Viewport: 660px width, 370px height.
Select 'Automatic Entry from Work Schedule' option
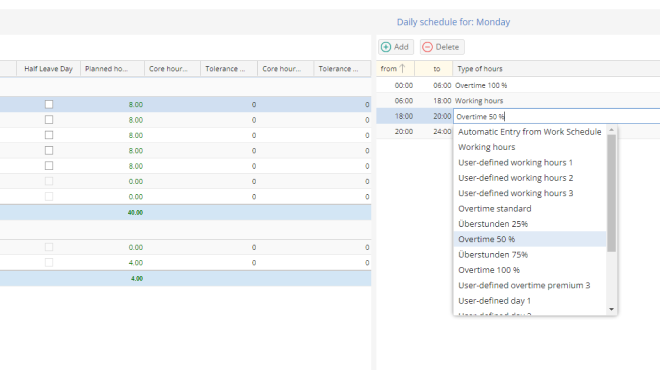[530, 132]
